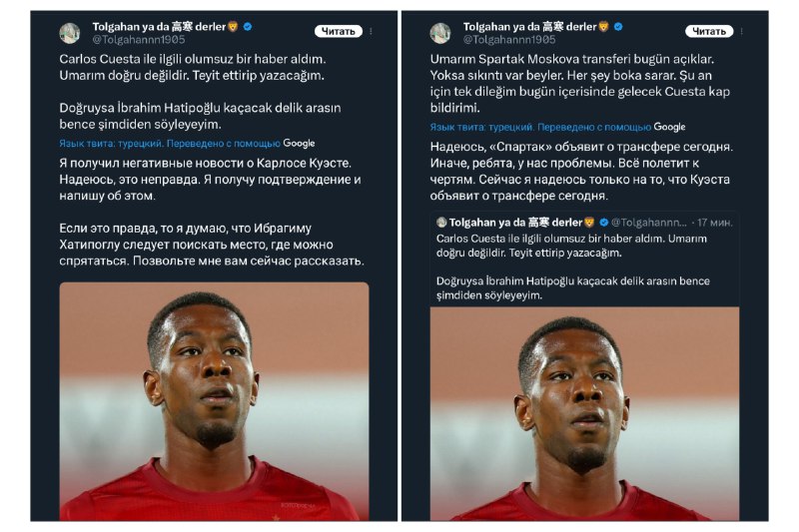799x532 pixels.
Task: Click the small avatar in the quoted tweet
Action: 441,222
